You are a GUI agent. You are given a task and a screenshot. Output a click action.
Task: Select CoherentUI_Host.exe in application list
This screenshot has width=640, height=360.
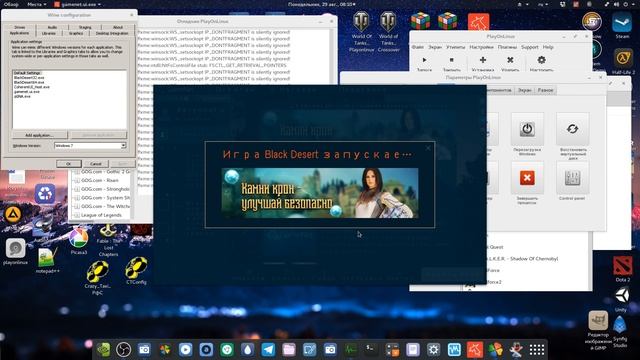coord(31,87)
